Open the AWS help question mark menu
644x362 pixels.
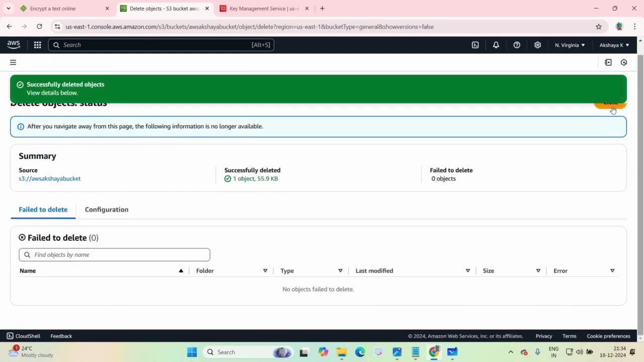pyautogui.click(x=517, y=45)
